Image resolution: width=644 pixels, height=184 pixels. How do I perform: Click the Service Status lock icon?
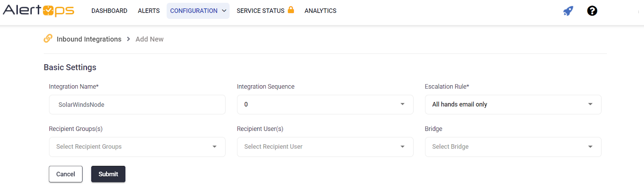coord(291,10)
